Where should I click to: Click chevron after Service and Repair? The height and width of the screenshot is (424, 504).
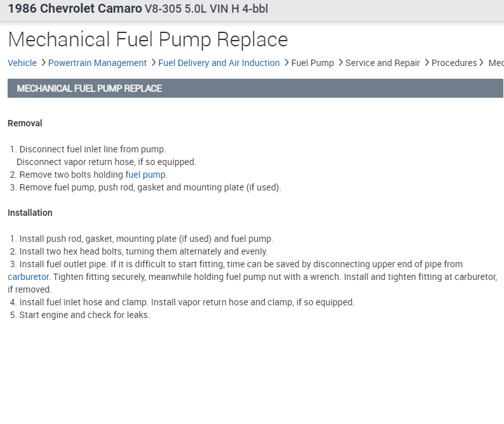pos(427,63)
